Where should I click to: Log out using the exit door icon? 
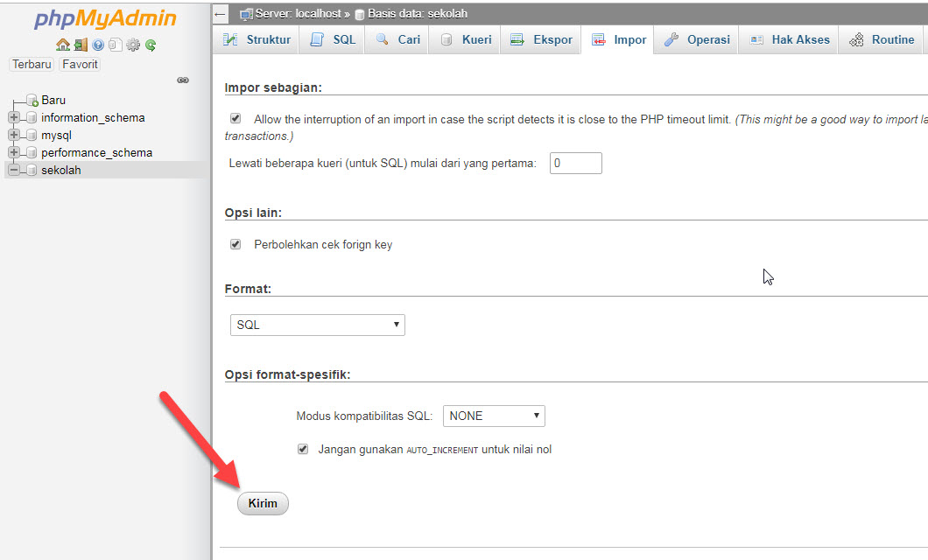pos(80,44)
